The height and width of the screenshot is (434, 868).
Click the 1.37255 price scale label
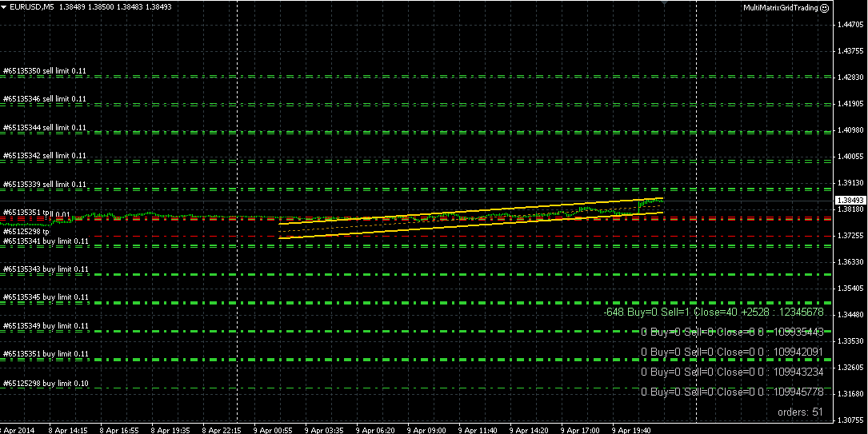coord(851,236)
